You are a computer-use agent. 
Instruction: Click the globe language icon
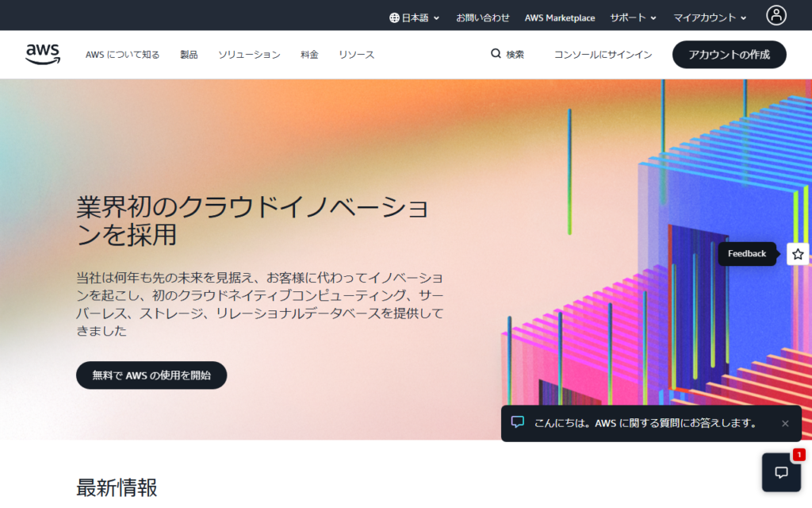(394, 17)
